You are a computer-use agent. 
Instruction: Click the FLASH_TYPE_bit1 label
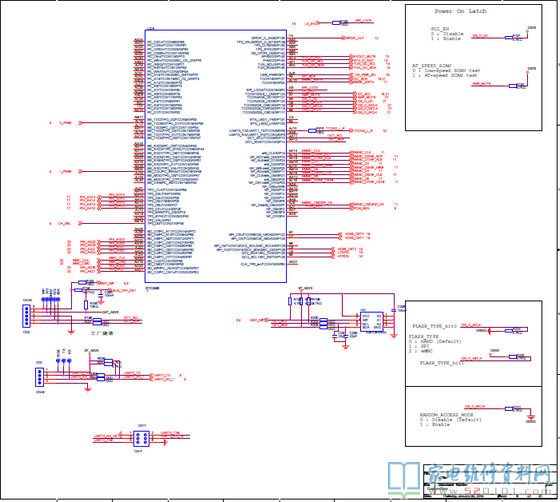[441, 363]
